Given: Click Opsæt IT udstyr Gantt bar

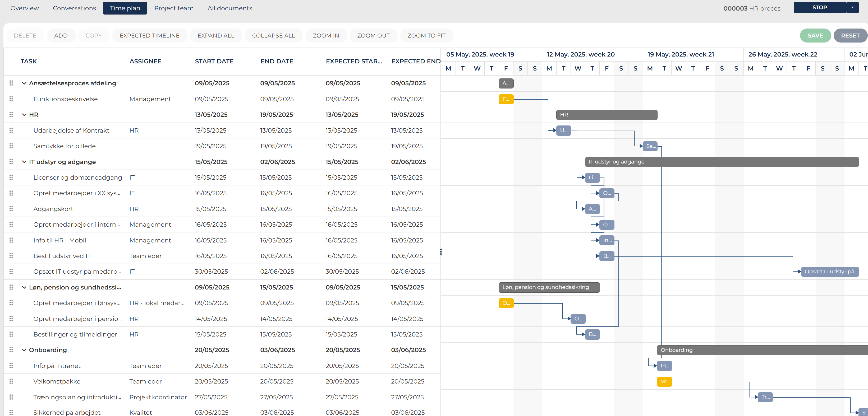Looking at the screenshot, I should (830, 272).
